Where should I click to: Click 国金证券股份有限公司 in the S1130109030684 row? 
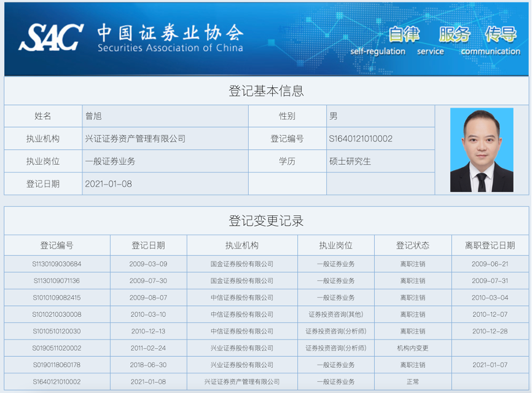coord(242,264)
